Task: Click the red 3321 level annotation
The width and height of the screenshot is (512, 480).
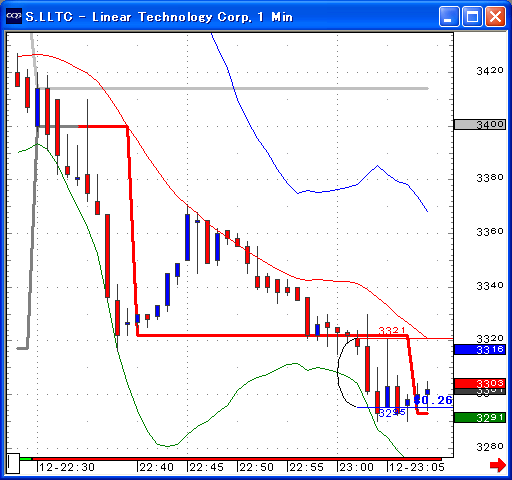Action: [392, 330]
